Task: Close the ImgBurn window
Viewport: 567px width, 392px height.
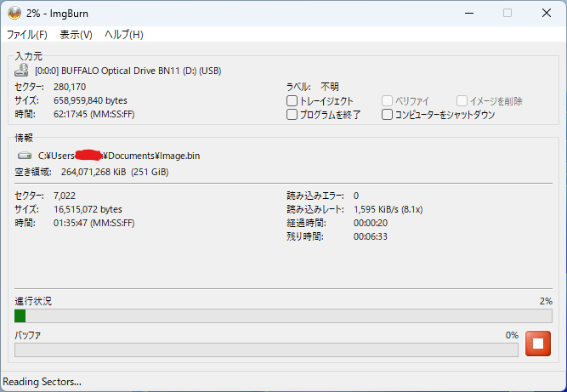Action: (545, 13)
